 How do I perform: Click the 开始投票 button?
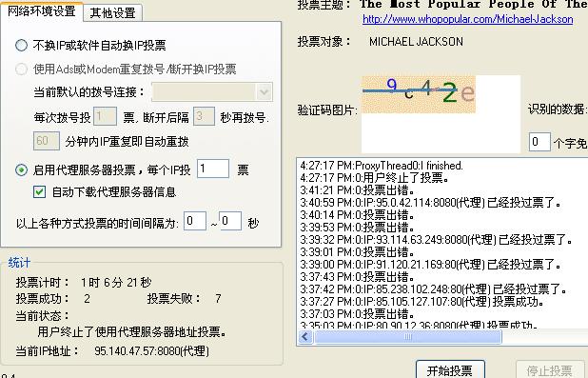click(450, 369)
